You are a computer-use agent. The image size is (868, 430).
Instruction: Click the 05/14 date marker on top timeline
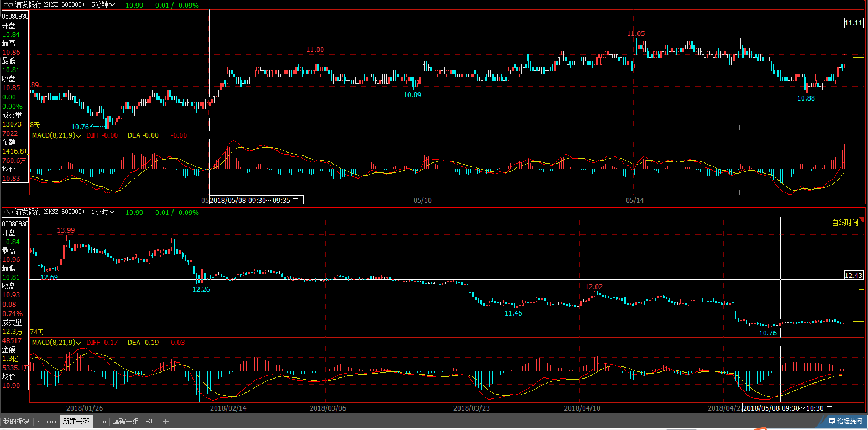click(635, 200)
